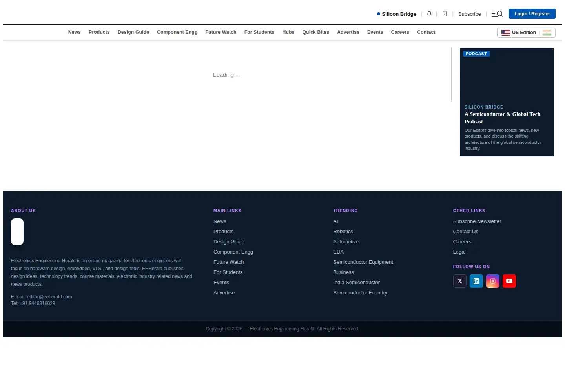565x392 pixels.
Task: Open the Contact menu item
Action: [x=426, y=32]
